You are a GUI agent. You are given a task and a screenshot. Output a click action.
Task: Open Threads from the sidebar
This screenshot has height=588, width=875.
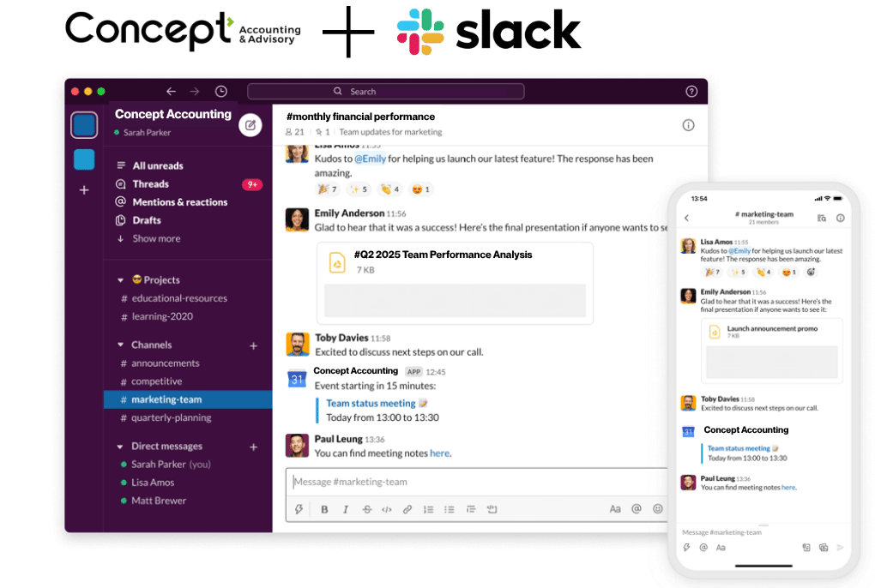(x=151, y=183)
